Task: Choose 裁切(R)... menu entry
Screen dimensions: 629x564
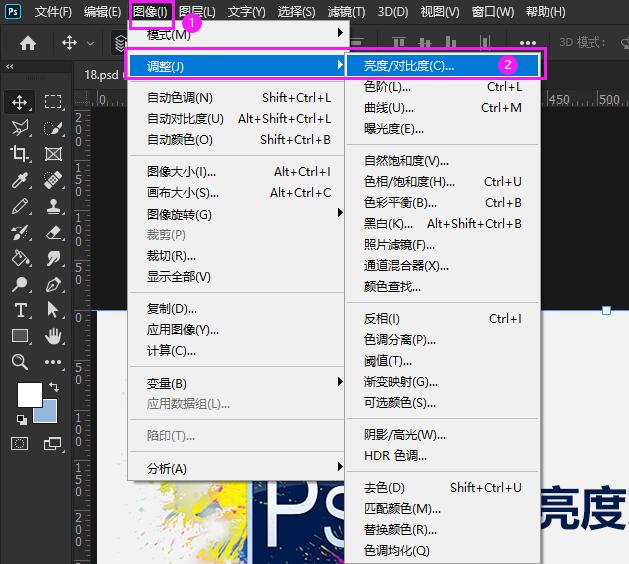Action: click(x=237, y=256)
